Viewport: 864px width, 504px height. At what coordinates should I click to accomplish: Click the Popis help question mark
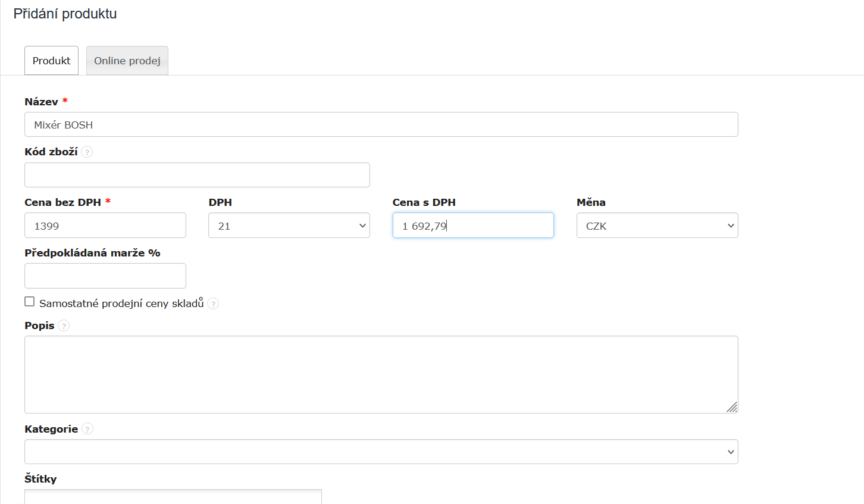pos(64,325)
